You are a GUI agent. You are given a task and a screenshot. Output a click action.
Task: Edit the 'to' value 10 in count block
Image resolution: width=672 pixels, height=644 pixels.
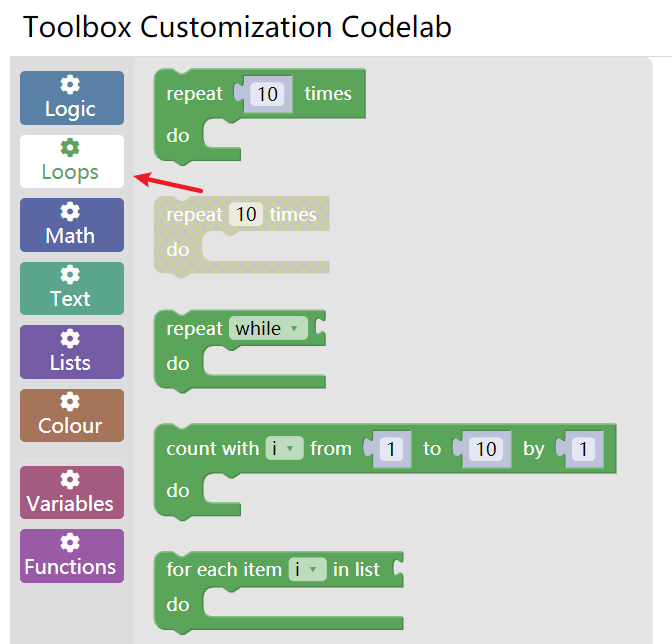[x=486, y=449]
